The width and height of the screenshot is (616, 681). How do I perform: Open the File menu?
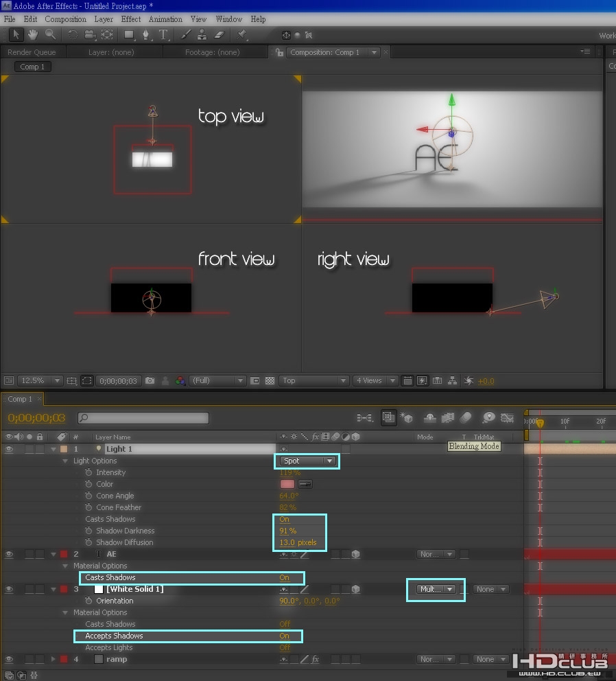click(10, 19)
